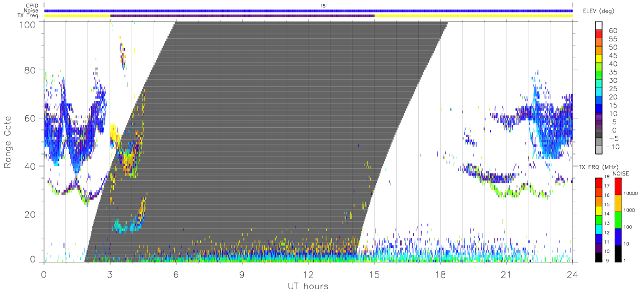This screenshot has height=297, width=644.
Task: Click the 3 tick label on UT hours axis
Action: [110, 274]
